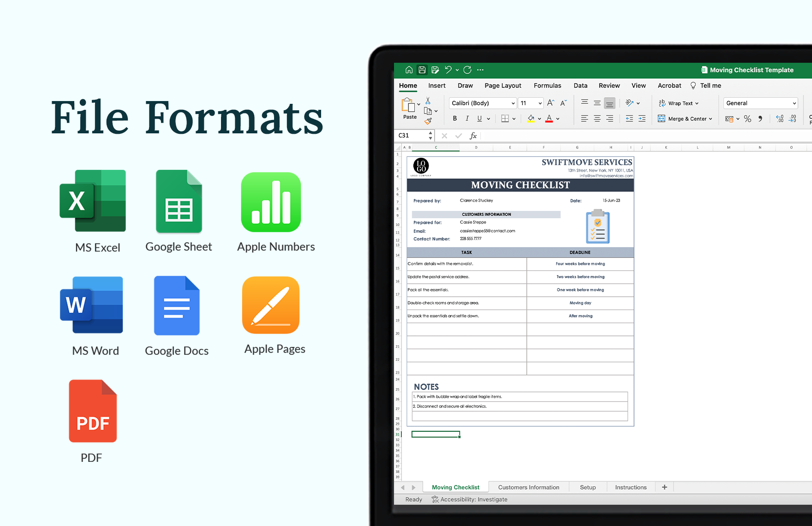The image size is (812, 526).
Task: Open the Page Layout tab
Action: [503, 85]
